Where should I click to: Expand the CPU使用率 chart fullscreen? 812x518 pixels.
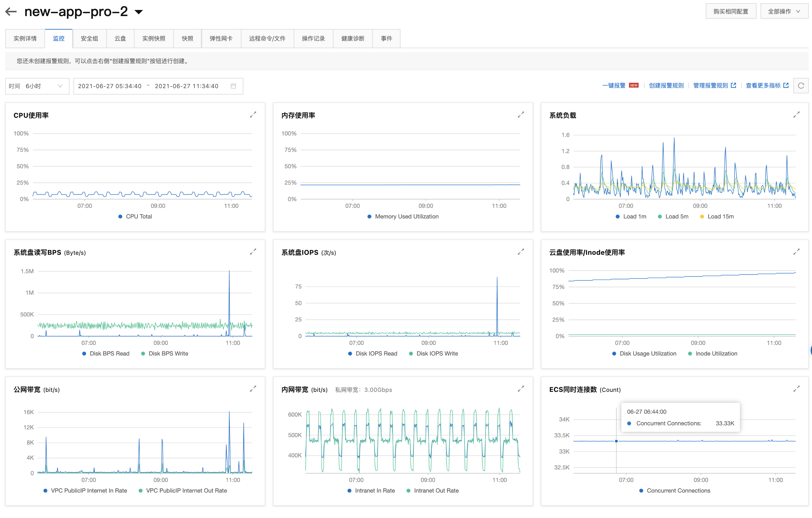[x=253, y=115]
